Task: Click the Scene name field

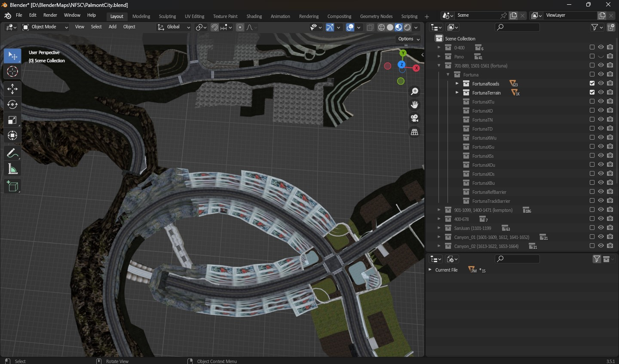Action: pos(477,15)
